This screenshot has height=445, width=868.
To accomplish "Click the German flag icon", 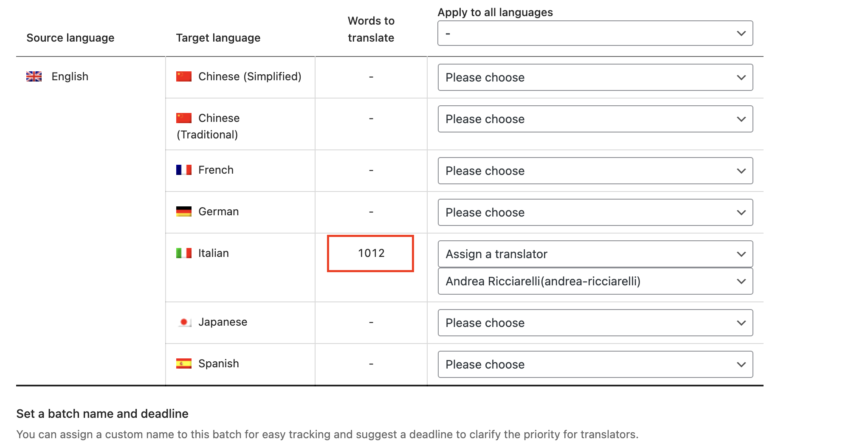I will point(184,211).
